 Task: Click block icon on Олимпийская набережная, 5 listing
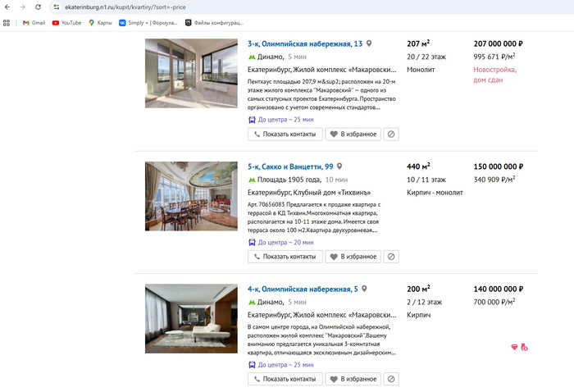[x=391, y=380]
